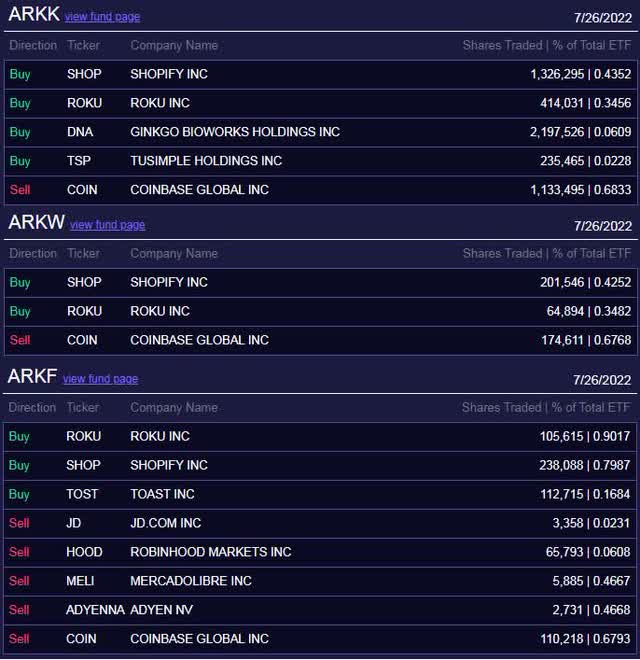Click value 3,358 | 0.0231
The image size is (640, 660).
click(591, 523)
